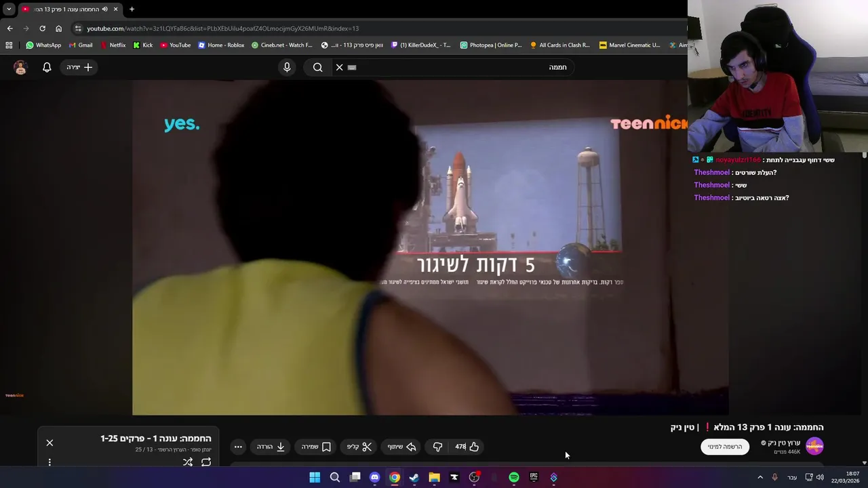This screenshot has height=488, width=868.
Task: Start voice search with microphone icon
Action: (287, 67)
